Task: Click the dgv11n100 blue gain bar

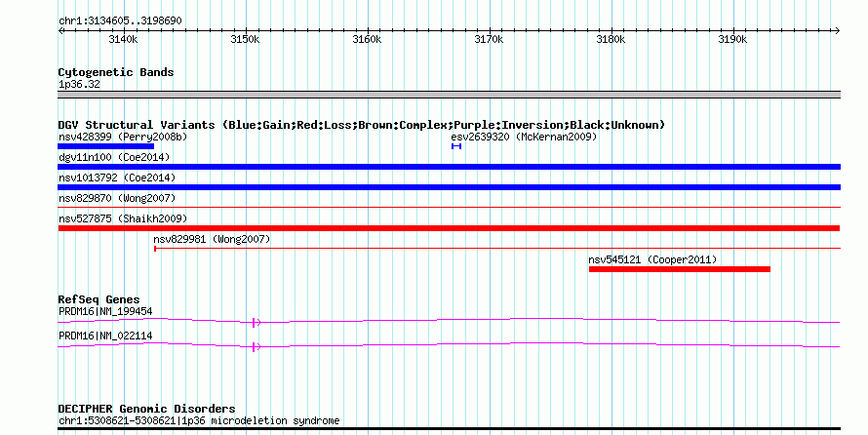Action: [x=449, y=167]
